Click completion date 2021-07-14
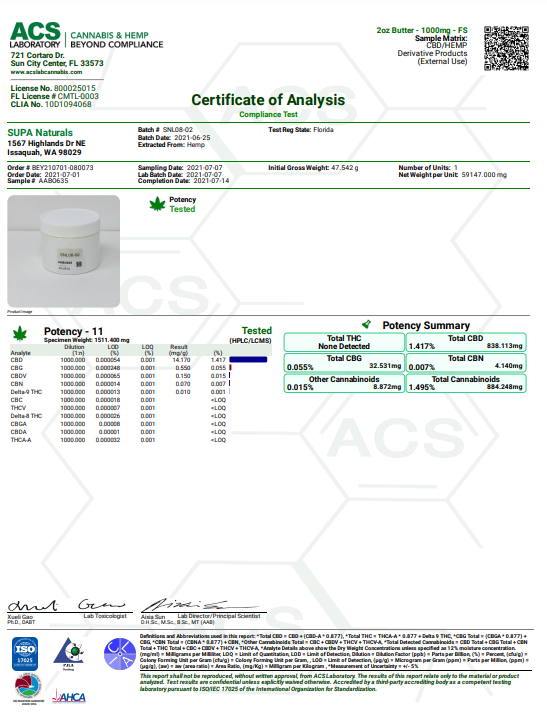The width and height of the screenshot is (547, 714). pyautogui.click(x=211, y=181)
